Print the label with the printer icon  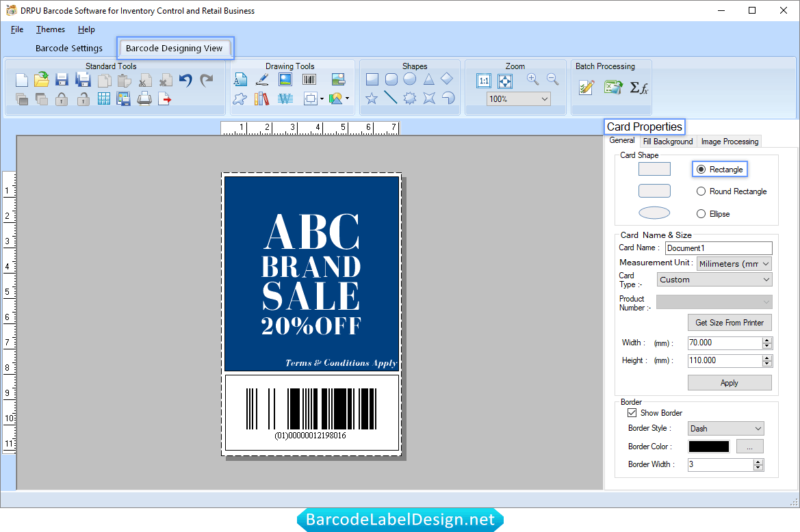[144, 98]
